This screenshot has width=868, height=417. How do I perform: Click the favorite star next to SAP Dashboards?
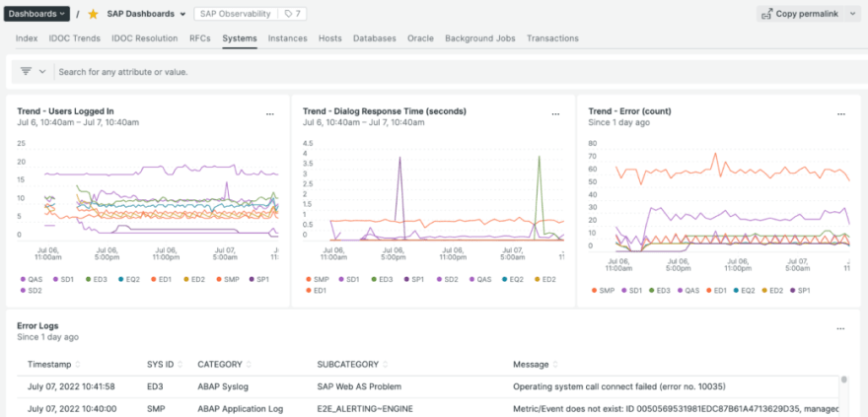tap(93, 15)
